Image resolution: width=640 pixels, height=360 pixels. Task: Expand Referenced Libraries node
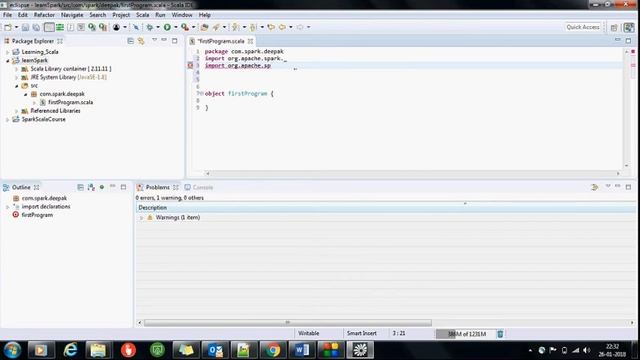(16, 111)
